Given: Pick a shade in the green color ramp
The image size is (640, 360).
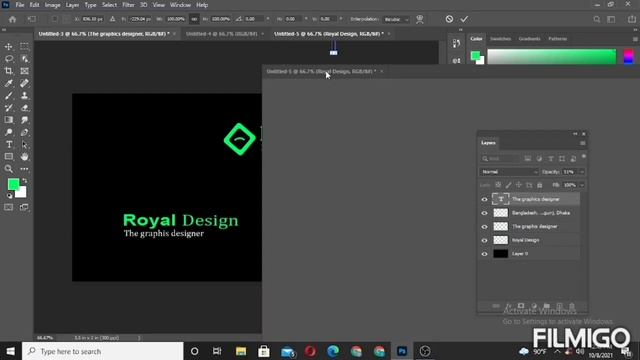Looking at the screenshot, I should pyautogui.click(x=551, y=57).
